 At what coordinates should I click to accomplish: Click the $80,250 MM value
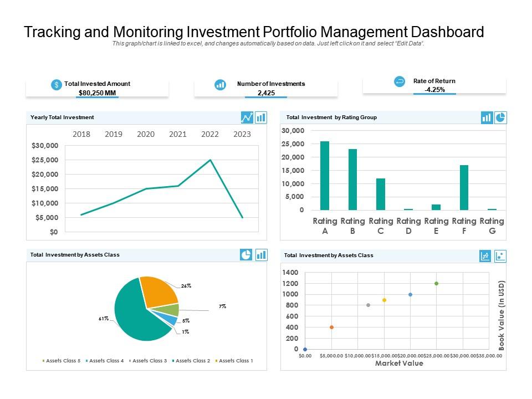coord(97,93)
